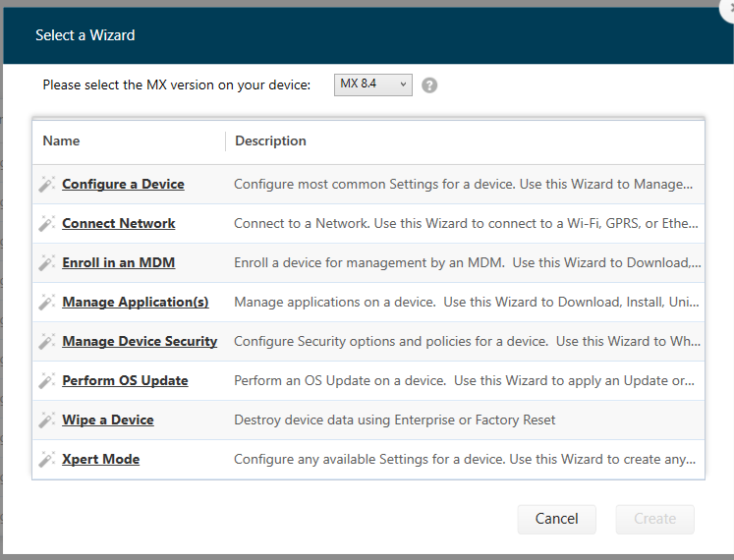Click description 'Manage applications on a device'
This screenshot has height=560, width=734.
point(466,302)
